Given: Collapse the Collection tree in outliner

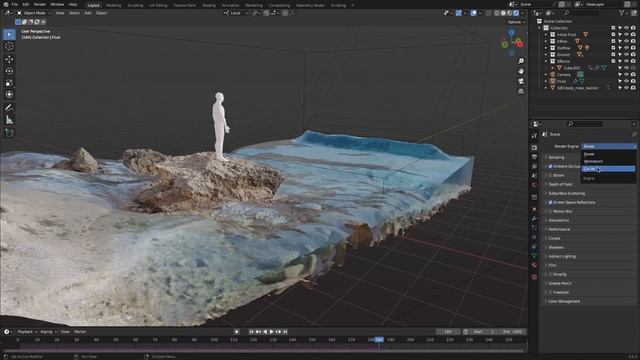Looking at the screenshot, I should [539, 28].
